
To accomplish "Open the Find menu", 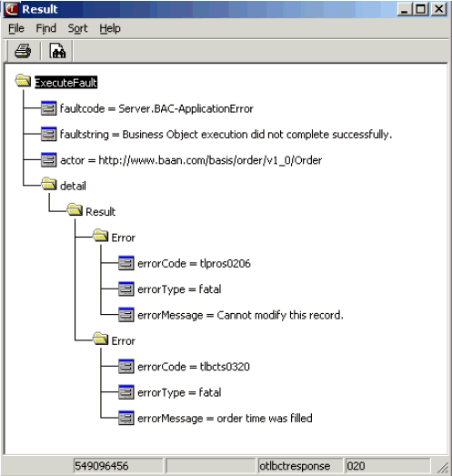I will [x=45, y=28].
